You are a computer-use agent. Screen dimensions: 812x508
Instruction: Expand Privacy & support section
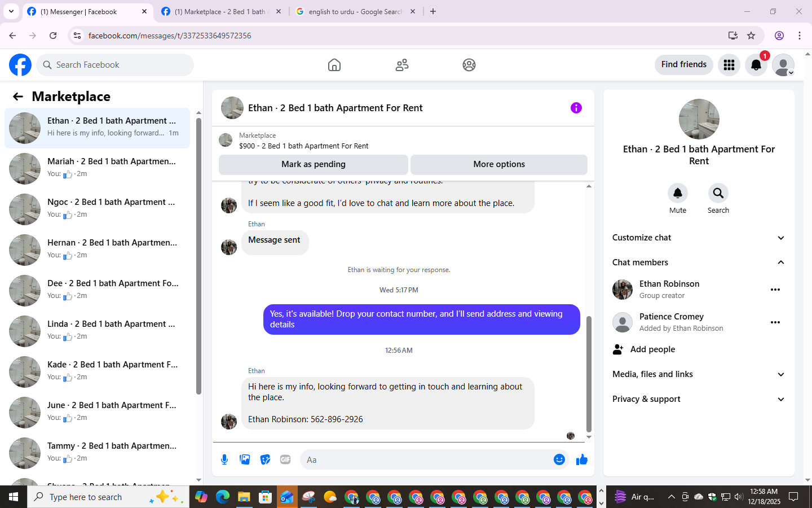[x=699, y=399]
